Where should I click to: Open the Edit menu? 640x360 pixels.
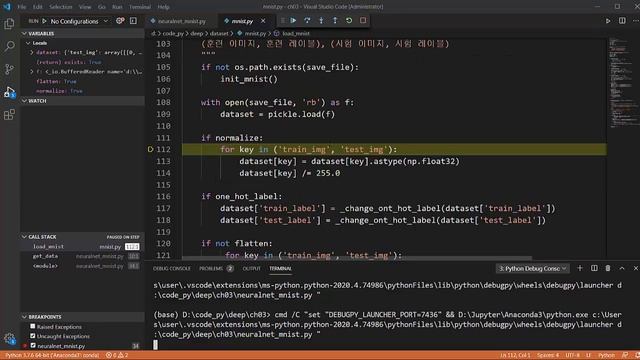(38, 7)
